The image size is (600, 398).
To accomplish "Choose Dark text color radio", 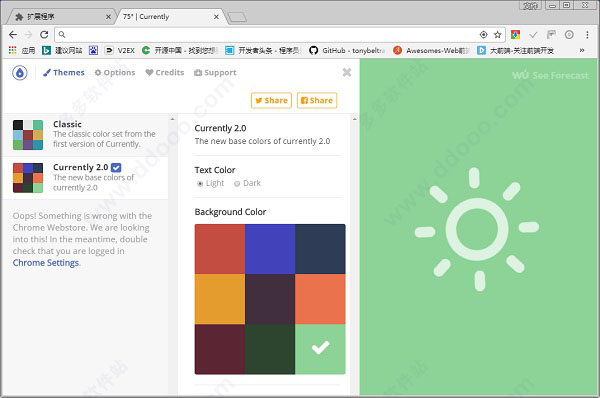I will click(x=237, y=184).
